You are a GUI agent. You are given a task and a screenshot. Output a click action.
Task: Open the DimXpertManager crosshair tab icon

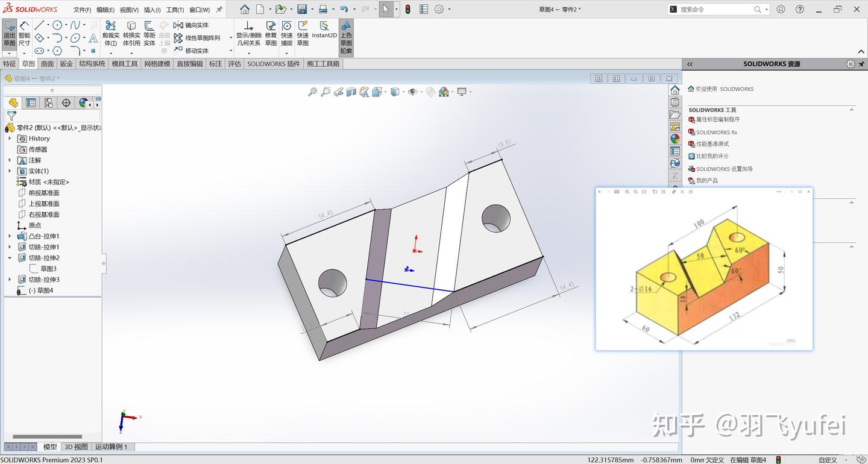click(x=66, y=103)
